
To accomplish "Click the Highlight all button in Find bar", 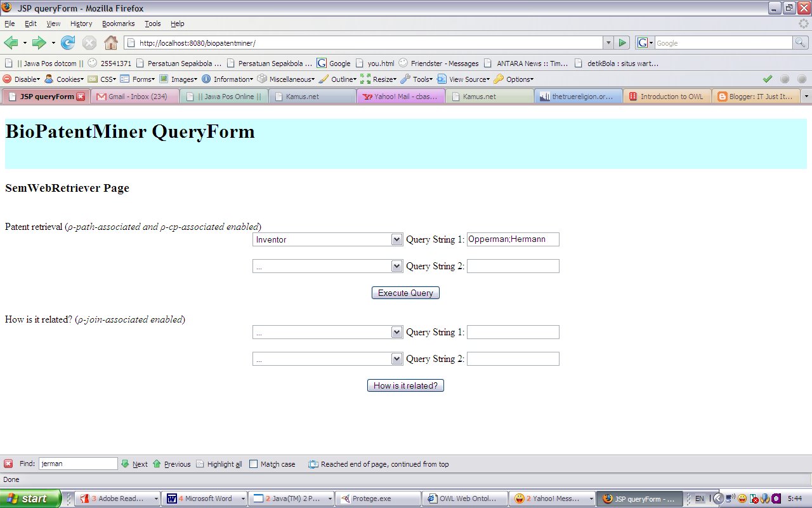I will point(219,464).
